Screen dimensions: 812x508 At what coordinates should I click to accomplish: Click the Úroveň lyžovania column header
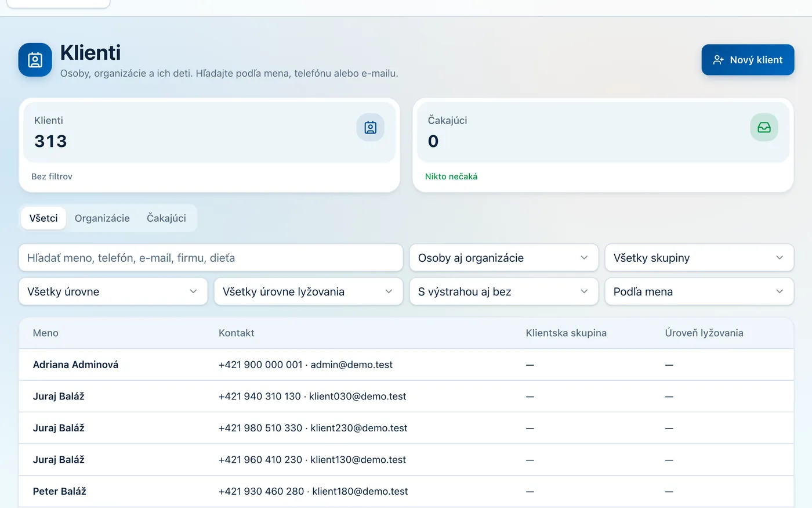[x=704, y=333]
